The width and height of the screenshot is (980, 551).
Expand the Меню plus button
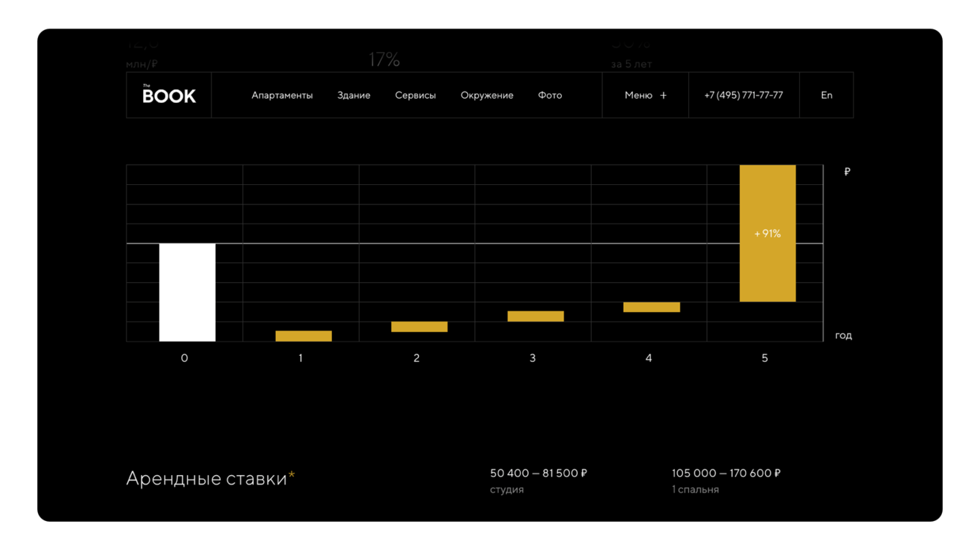(646, 95)
